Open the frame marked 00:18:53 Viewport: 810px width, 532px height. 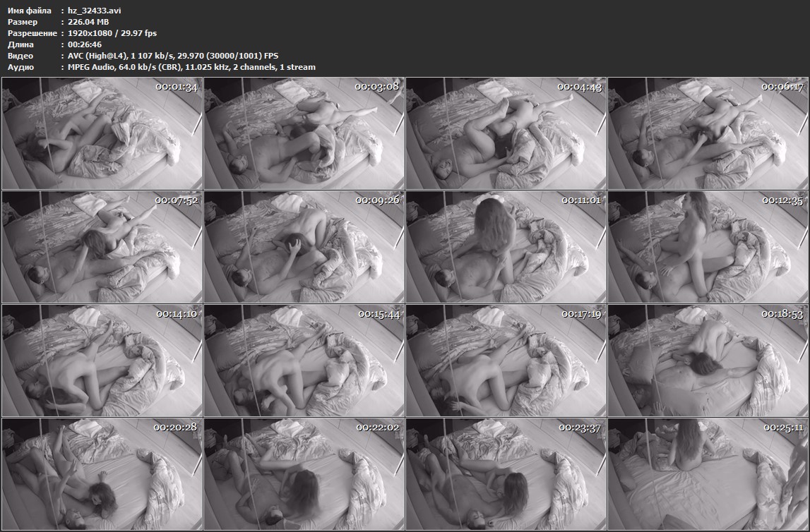[708, 360]
